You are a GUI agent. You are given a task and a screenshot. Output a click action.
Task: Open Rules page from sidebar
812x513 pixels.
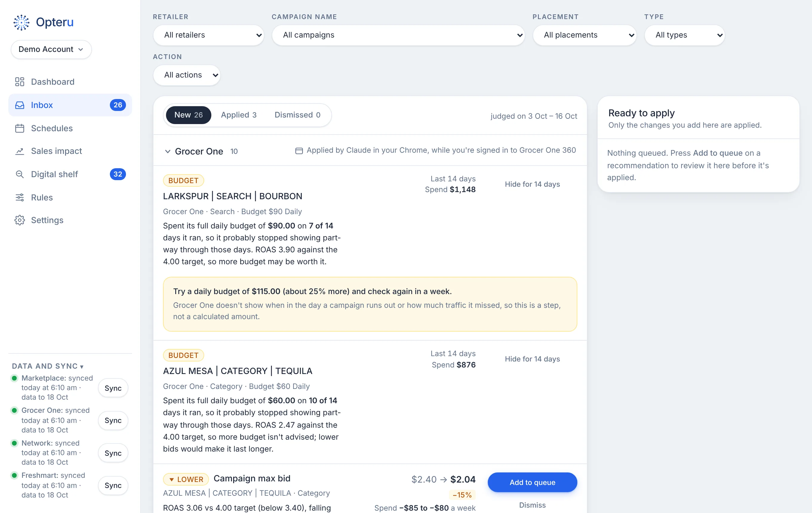click(x=70, y=197)
